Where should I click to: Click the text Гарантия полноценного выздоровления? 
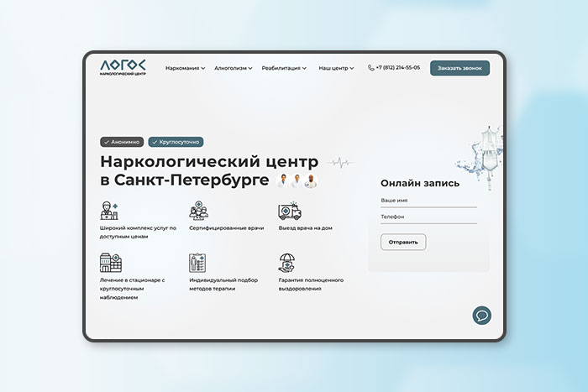311,285
